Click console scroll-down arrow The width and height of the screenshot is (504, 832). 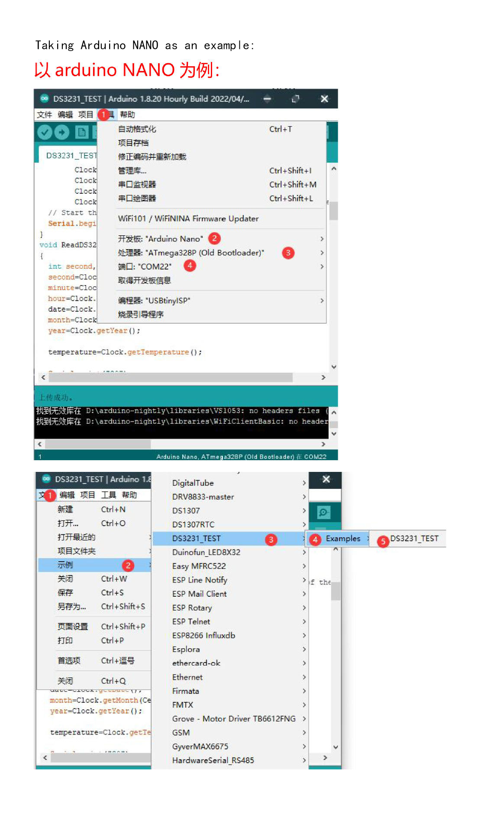click(333, 434)
